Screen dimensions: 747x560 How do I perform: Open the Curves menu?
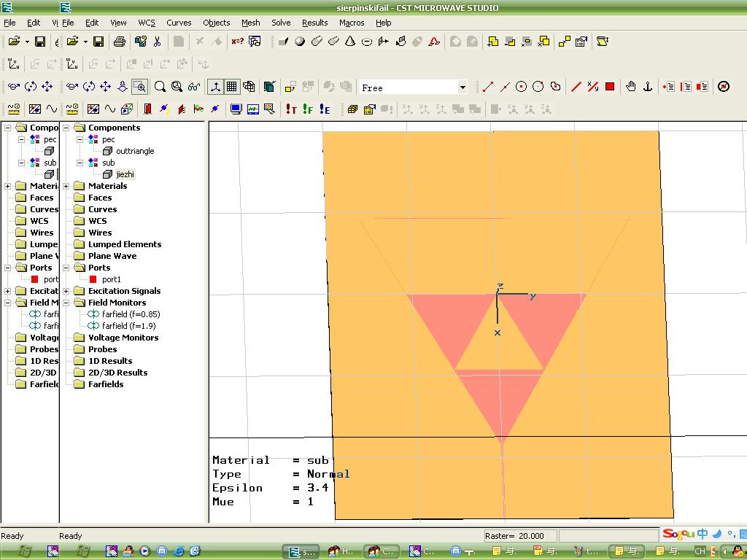179,23
